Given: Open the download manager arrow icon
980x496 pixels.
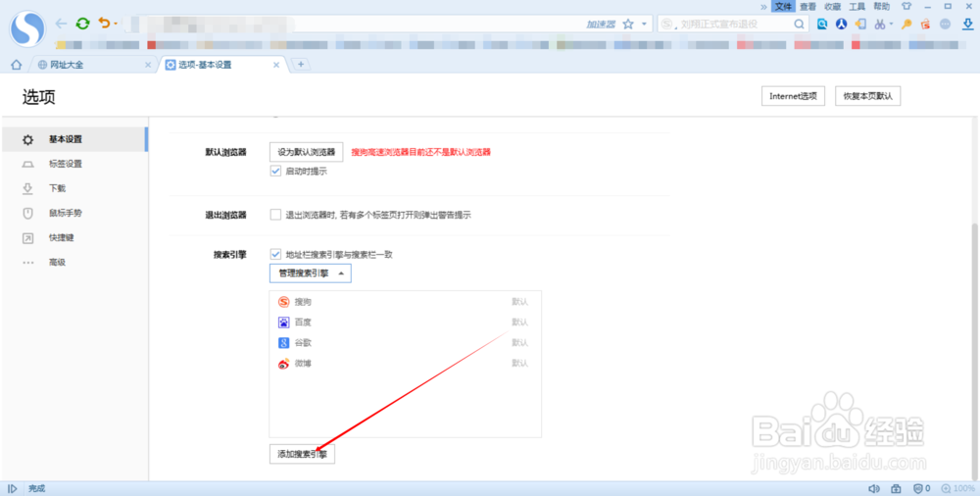Looking at the screenshot, I should [967, 25].
